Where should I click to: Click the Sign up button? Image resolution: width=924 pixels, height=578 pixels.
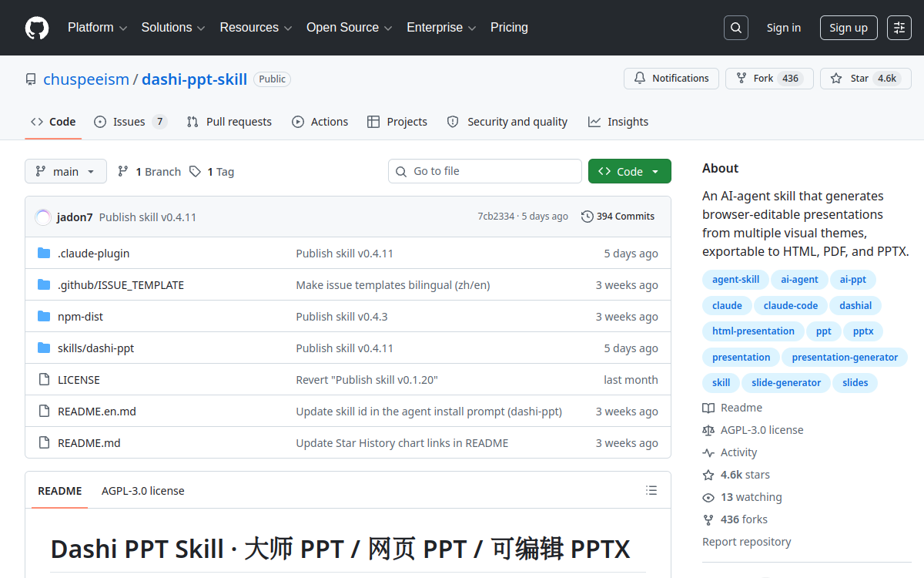849,28
